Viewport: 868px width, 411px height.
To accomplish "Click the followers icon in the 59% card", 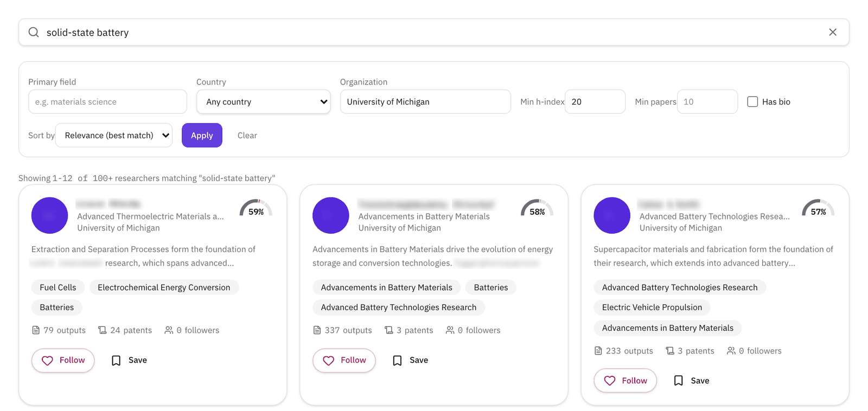I will [169, 330].
